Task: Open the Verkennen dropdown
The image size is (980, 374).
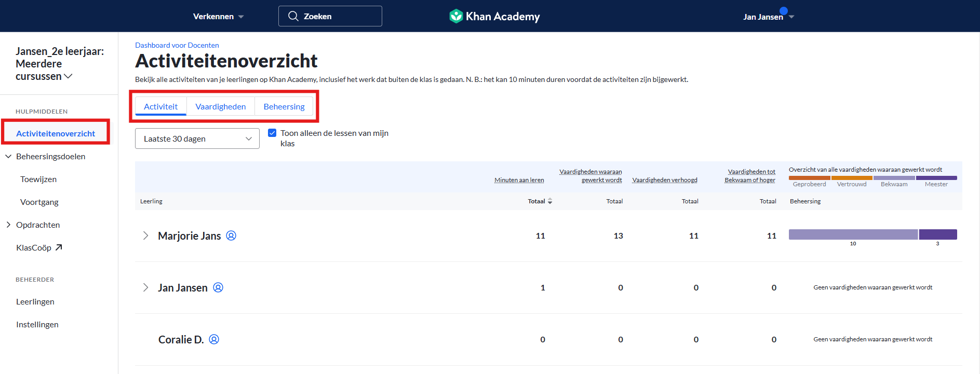Action: [x=218, y=17]
